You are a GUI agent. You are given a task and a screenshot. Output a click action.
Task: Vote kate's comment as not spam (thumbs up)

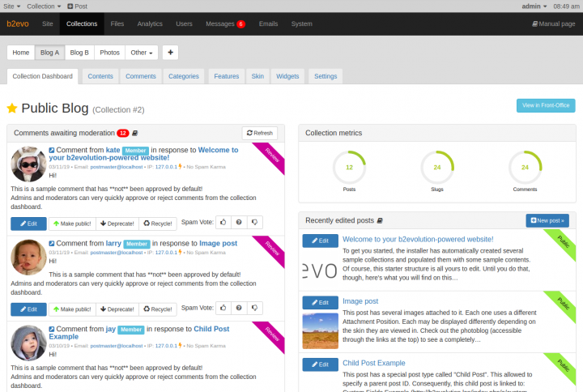tap(223, 223)
